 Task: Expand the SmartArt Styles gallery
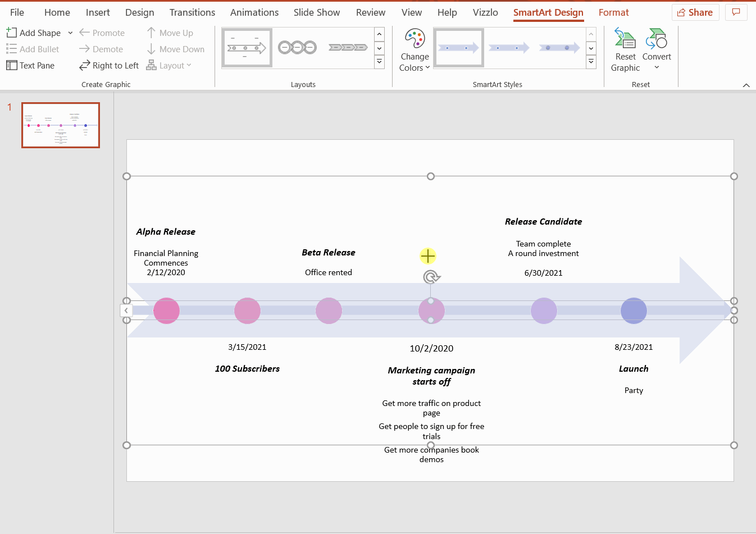point(591,62)
